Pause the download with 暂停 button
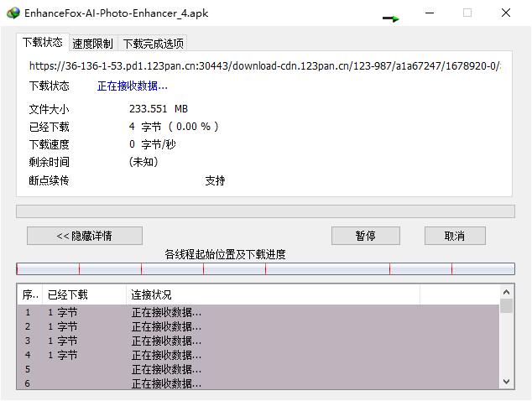The image size is (532, 401). point(365,236)
